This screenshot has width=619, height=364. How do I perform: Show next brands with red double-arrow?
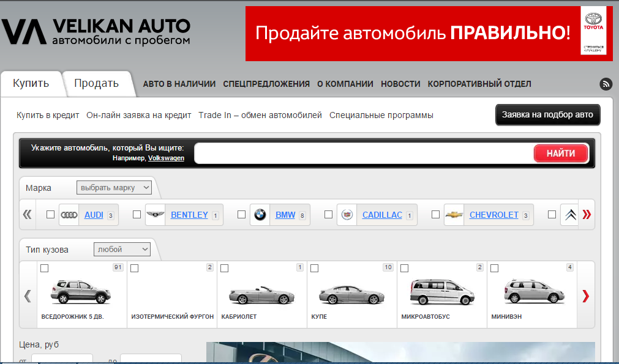[x=587, y=215]
